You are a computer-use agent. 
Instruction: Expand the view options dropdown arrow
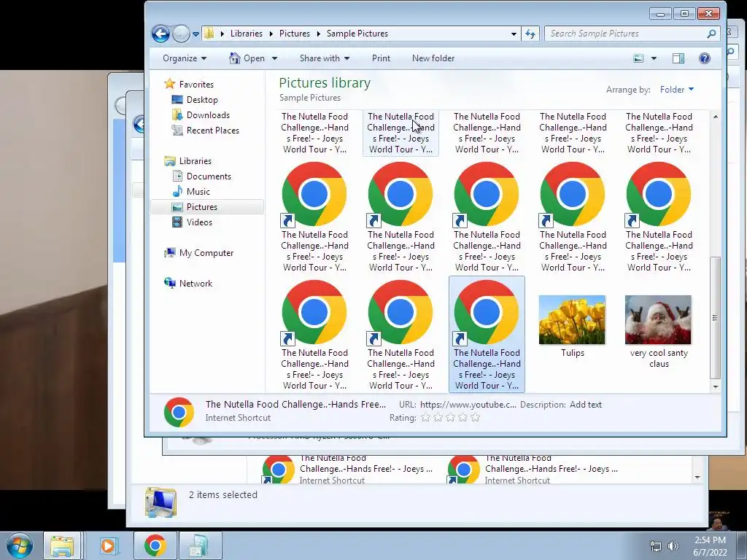pos(654,58)
